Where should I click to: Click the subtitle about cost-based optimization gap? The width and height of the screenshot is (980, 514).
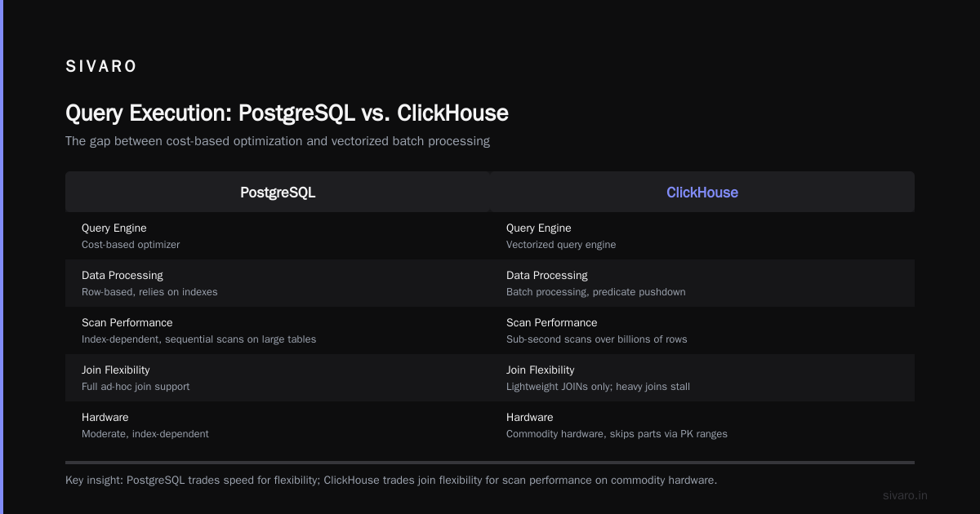pyautogui.click(x=278, y=141)
